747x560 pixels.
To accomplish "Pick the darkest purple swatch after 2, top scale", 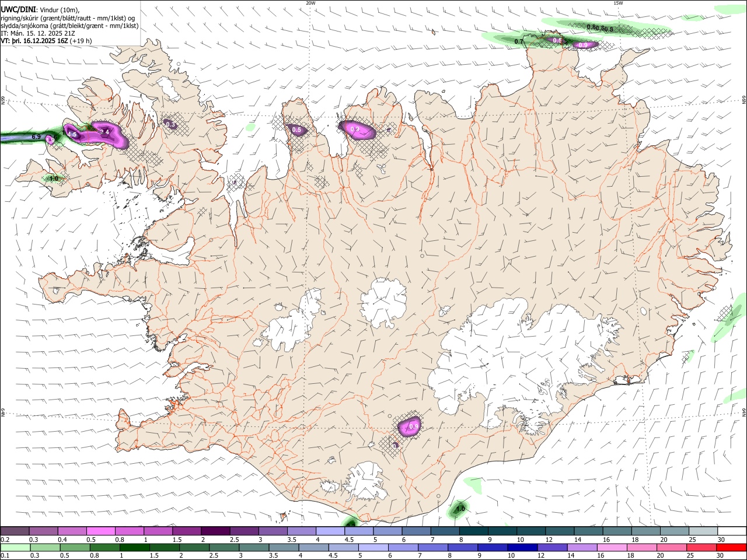I will 215,531.
